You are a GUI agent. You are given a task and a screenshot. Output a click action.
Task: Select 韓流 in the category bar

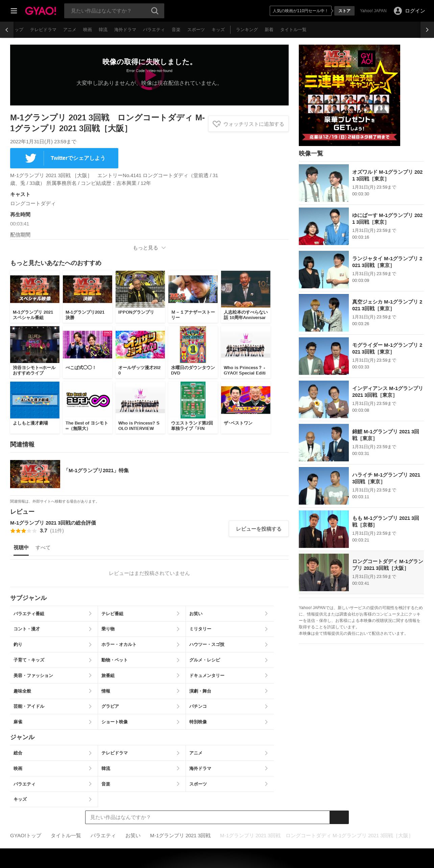103,30
